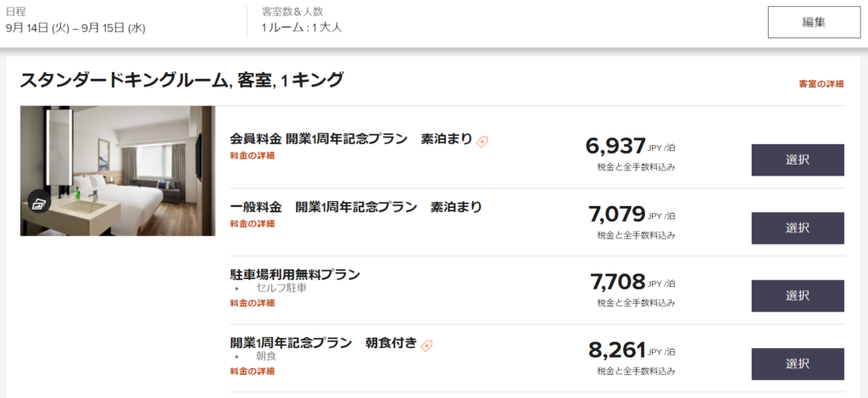Click the tag icon beside 会員料金 plan
The image size is (868, 398).
[x=482, y=142]
